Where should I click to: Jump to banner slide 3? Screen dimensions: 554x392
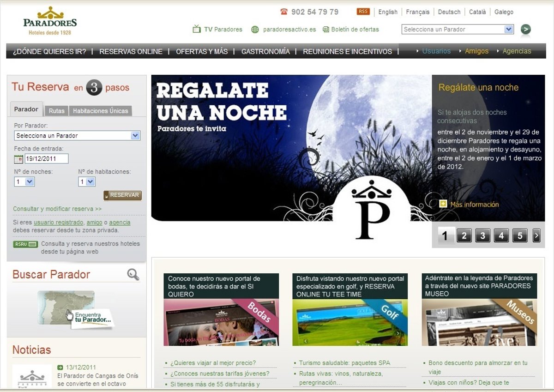pos(482,236)
